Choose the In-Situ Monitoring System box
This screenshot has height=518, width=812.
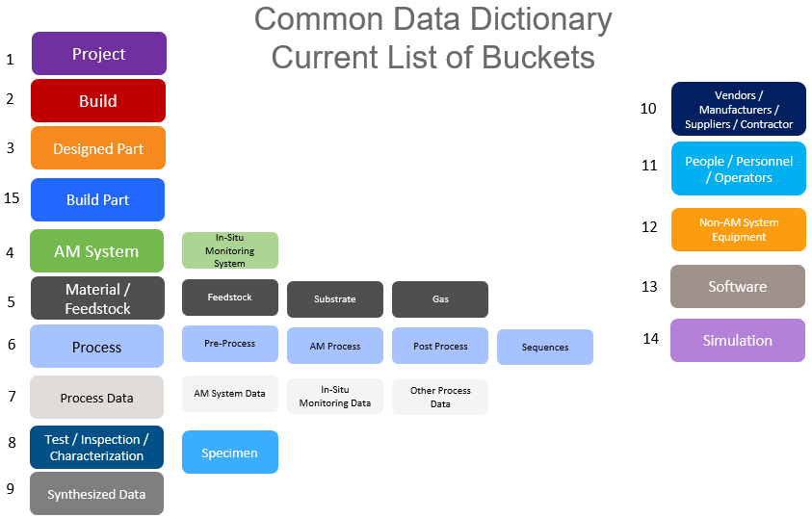click(230, 250)
